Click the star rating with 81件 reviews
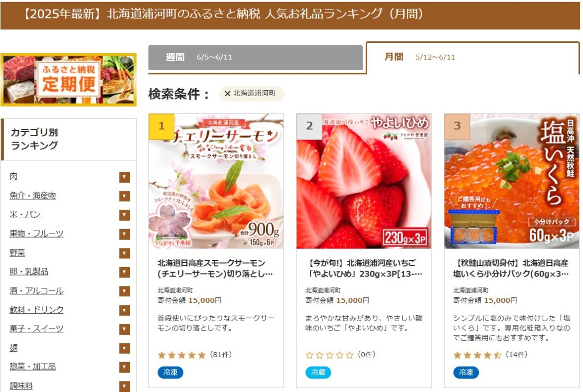Image resolution: width=583 pixels, height=392 pixels. pos(195,355)
